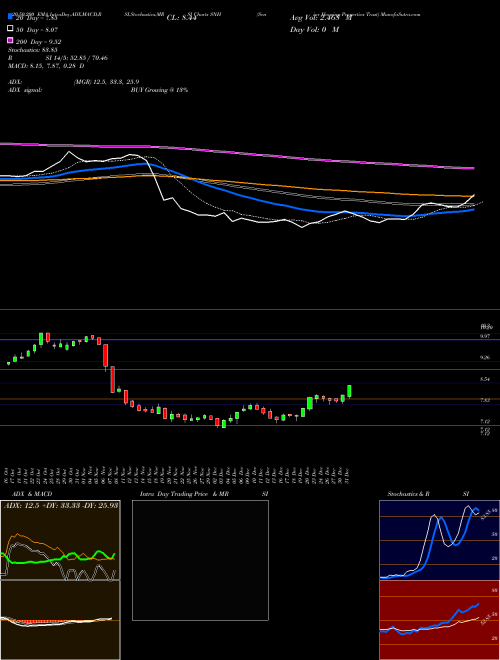Click the 'CL: 8.44' closing price label
This screenshot has height=660, width=500.
(x=182, y=18)
